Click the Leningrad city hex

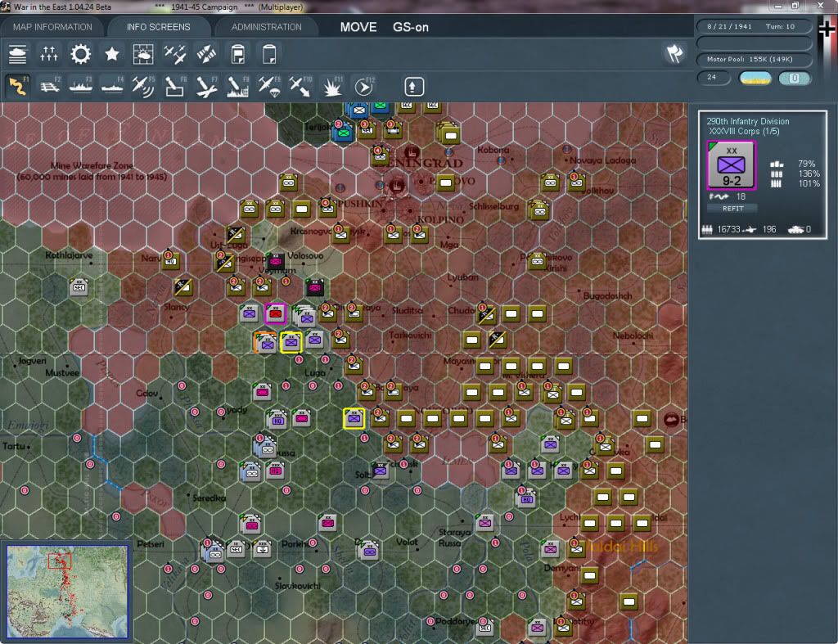coord(396,186)
